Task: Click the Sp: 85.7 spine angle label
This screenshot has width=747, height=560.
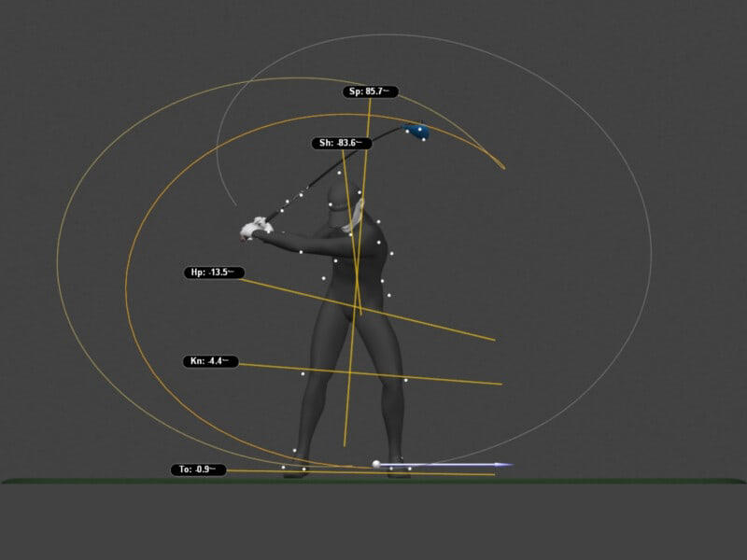Action: point(370,91)
